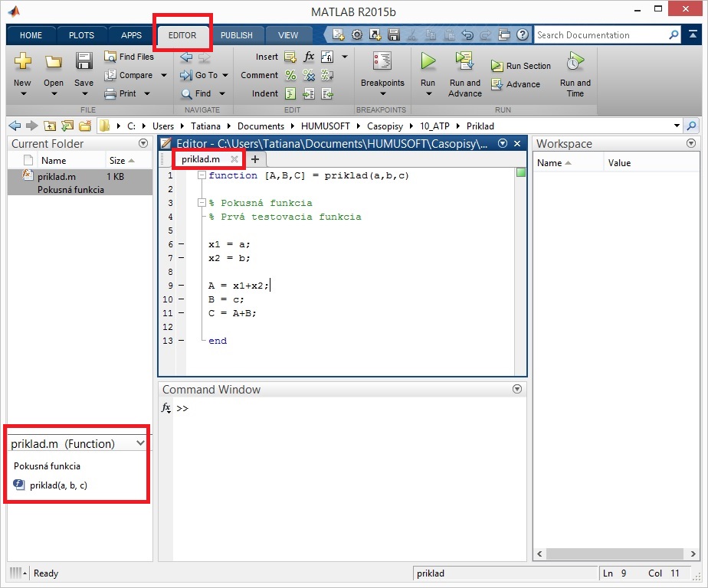
Task: Select the priklad.m editor tab
Action: [201, 158]
